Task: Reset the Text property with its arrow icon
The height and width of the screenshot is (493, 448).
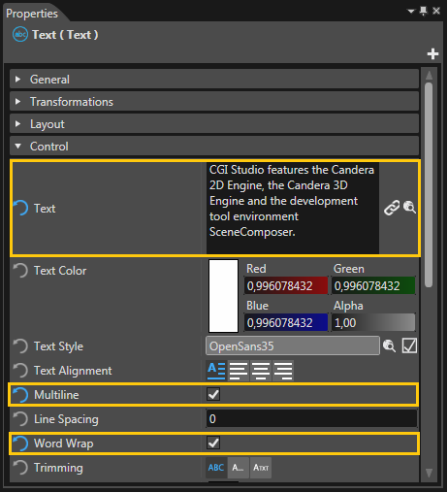Action: click(20, 208)
